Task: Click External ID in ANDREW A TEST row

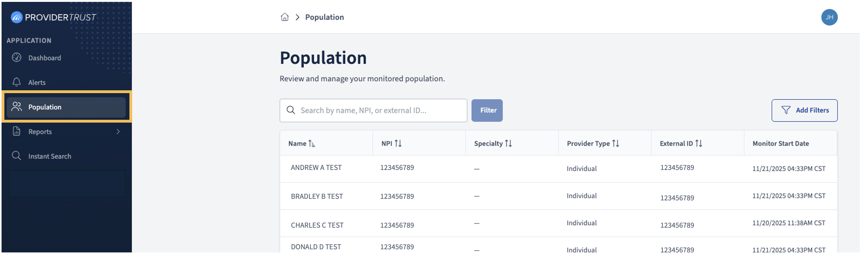Action: point(677,168)
